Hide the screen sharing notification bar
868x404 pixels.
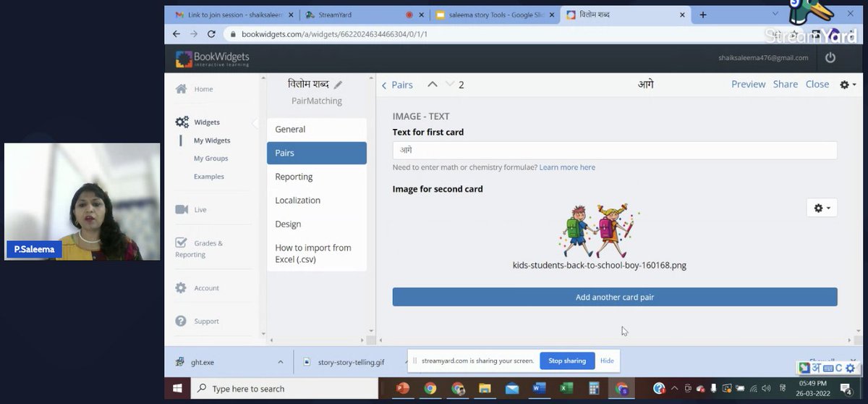click(x=607, y=361)
